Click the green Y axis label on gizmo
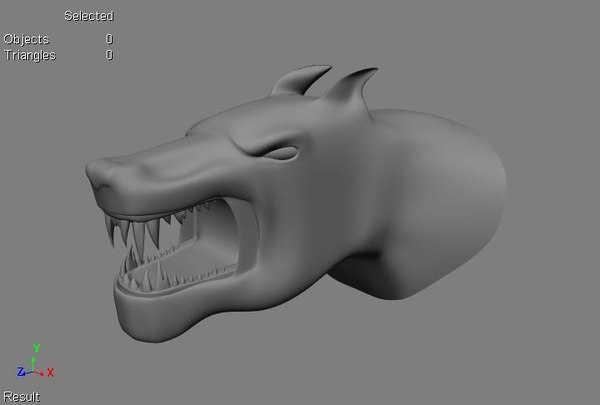Screen dimensions: 600x405 [36, 348]
